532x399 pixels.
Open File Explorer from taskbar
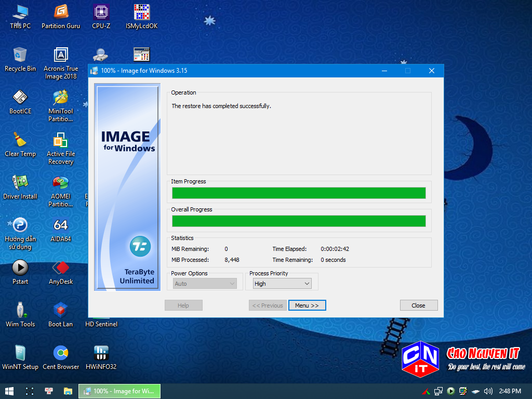click(68, 391)
